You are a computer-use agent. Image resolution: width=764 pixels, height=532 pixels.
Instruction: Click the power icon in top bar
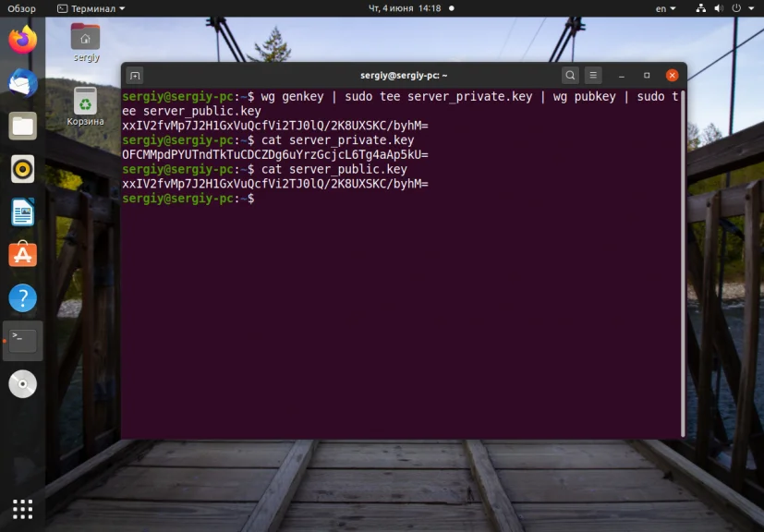[736, 8]
